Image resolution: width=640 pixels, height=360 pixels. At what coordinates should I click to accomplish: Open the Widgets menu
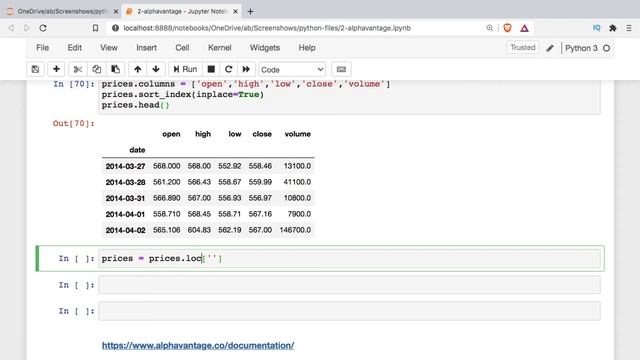pyautogui.click(x=264, y=48)
